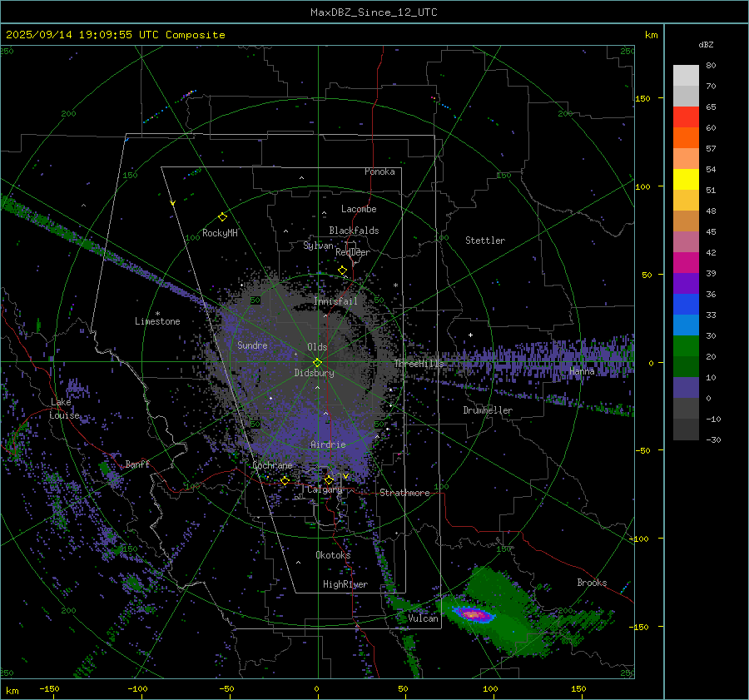Click the strong magenta echo core near Vulcan
Viewport: 749px width, 700px height.
[473, 614]
